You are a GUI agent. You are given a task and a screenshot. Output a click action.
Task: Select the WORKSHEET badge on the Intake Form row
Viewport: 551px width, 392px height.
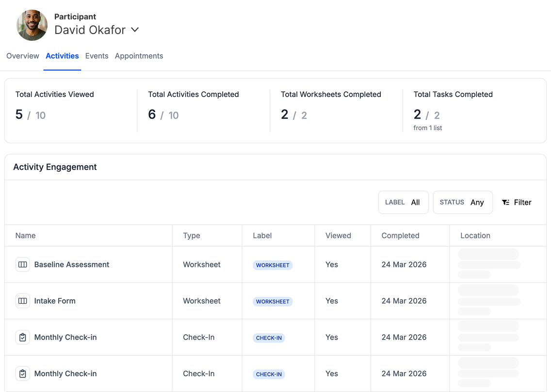[x=273, y=301]
